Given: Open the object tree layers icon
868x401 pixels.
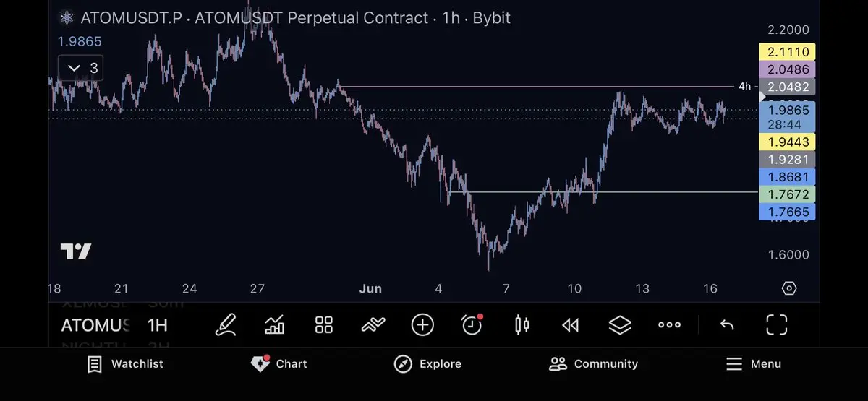Looking at the screenshot, I should 620,325.
